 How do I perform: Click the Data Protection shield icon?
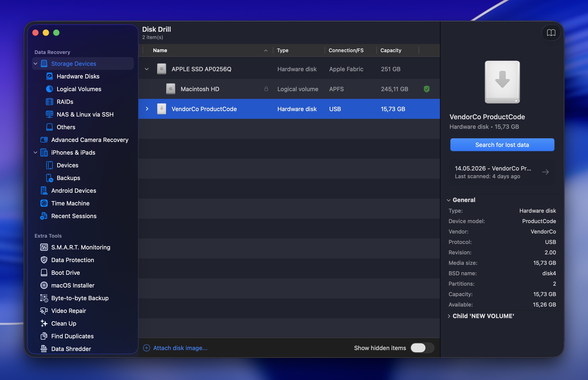[x=44, y=260]
